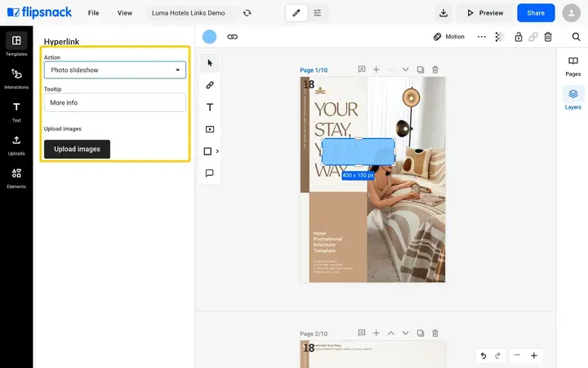Open the Uploads sidebar panel

coord(16,145)
